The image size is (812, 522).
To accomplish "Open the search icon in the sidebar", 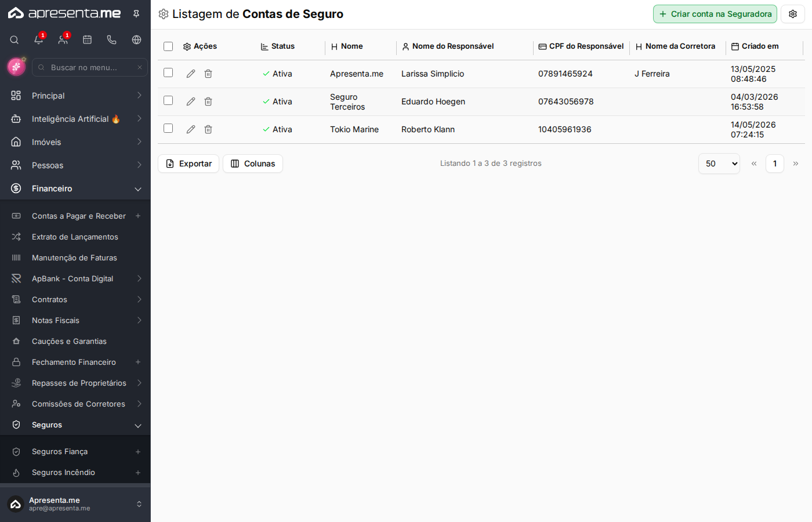I will [x=14, y=40].
